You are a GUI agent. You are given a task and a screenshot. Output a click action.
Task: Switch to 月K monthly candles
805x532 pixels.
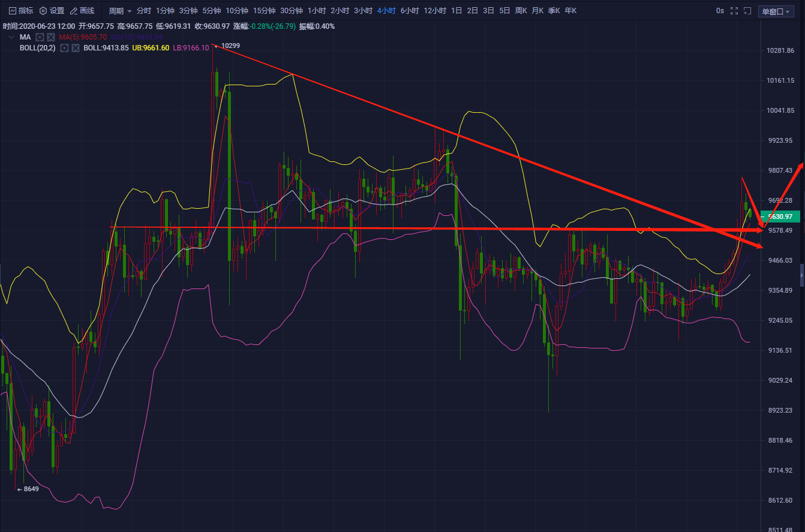(x=537, y=11)
